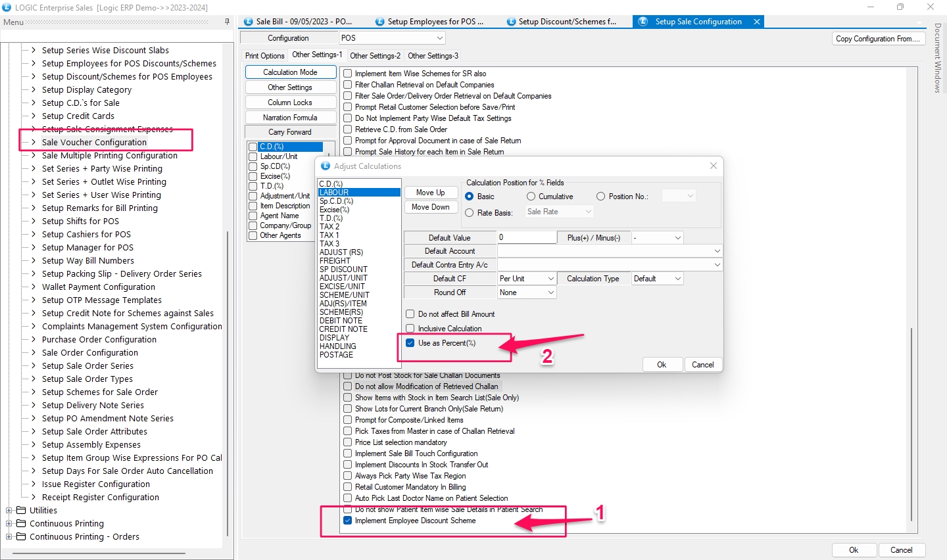Viewport: 947px width, 560px height.
Task: Click the Continuous Printing - Orders folder icon
Action: click(x=21, y=537)
